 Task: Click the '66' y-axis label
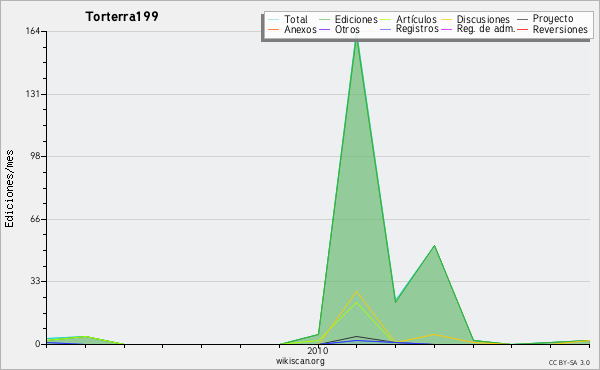(35, 219)
